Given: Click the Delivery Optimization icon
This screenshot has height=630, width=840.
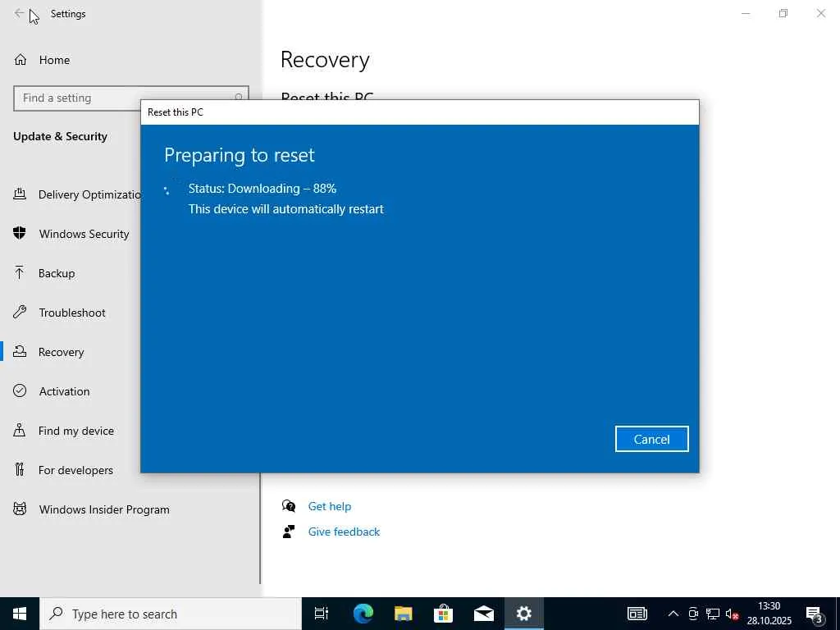Looking at the screenshot, I should point(20,194).
